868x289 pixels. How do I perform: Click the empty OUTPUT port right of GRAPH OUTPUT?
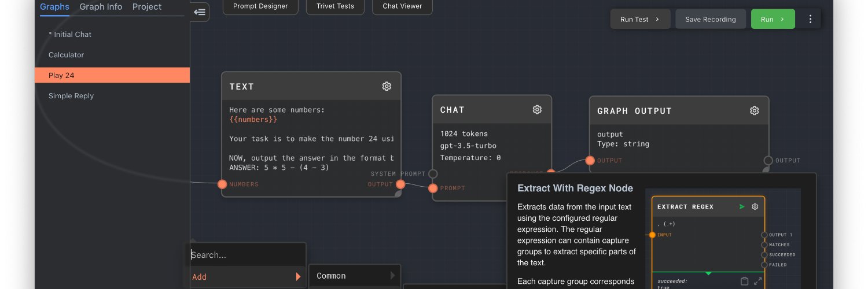768,160
